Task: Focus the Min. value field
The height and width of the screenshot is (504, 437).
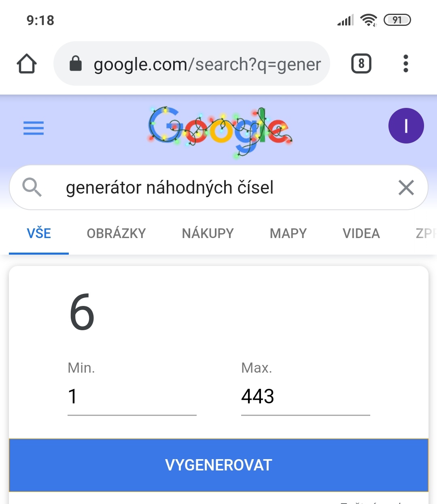Action: click(x=132, y=396)
